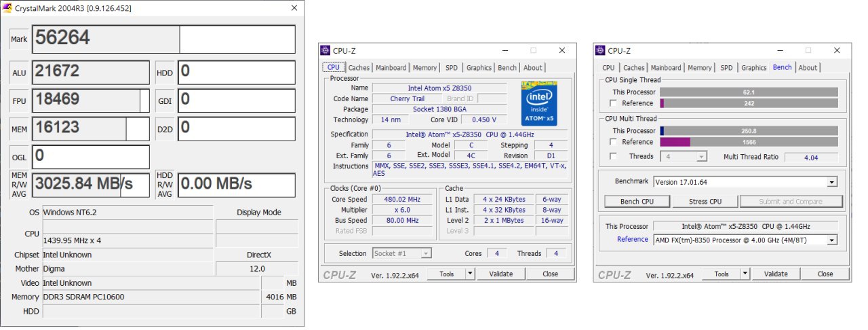868x330 pixels.
Task: Click single thread Reference bar 242
Action: 749,103
